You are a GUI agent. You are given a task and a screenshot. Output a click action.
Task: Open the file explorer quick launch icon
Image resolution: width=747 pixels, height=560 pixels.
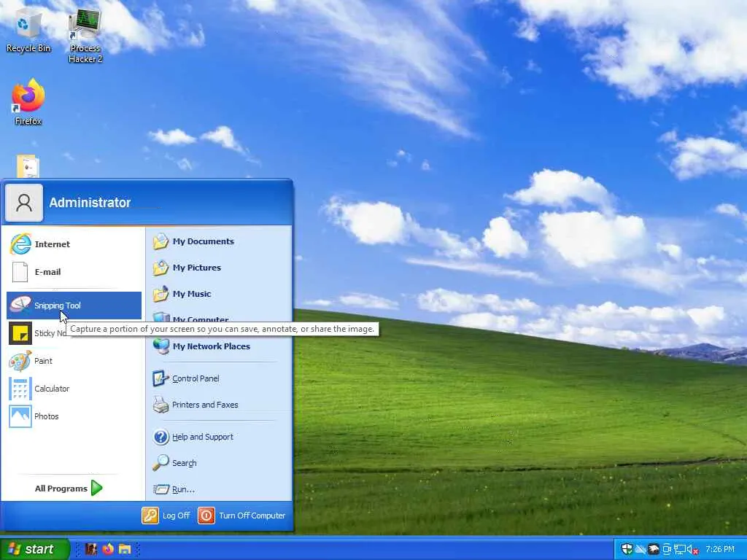click(x=125, y=549)
